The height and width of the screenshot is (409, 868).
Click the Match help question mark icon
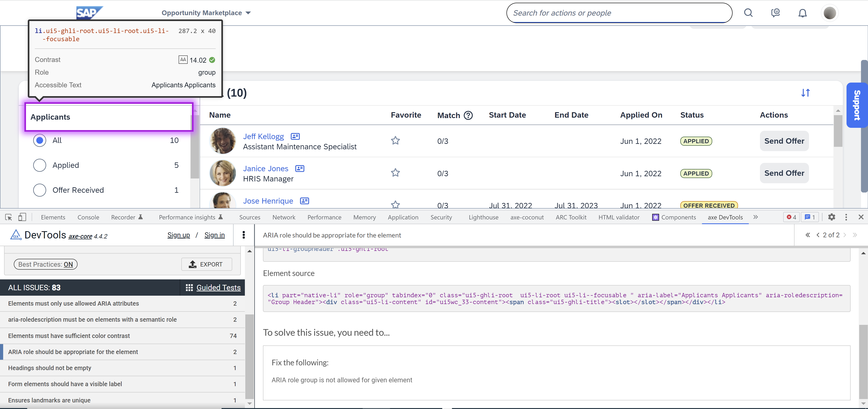click(x=468, y=115)
